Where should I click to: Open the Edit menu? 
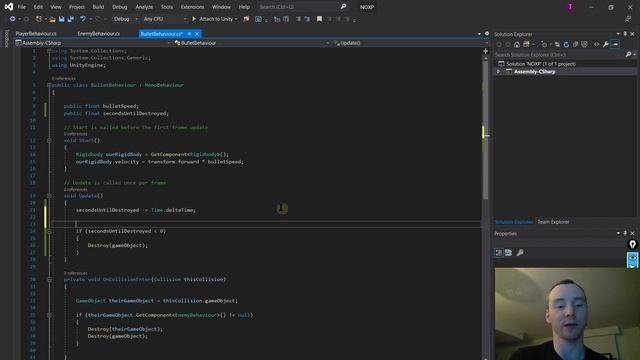click(38, 7)
